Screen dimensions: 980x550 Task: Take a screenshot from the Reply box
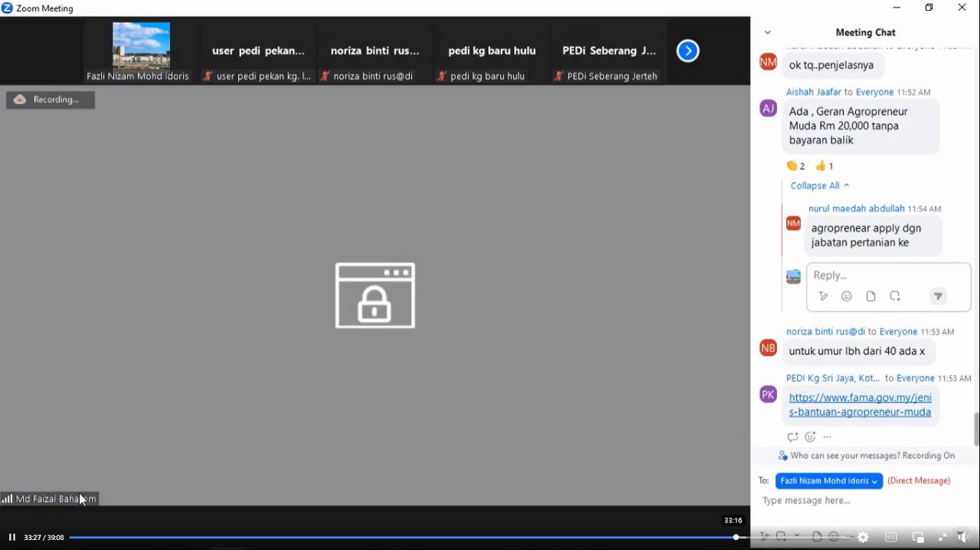coord(895,296)
